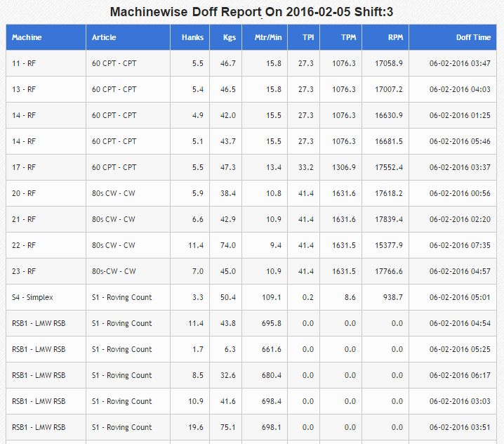Image resolution: width=504 pixels, height=444 pixels.
Task: Click RPM value 16630.9
Action: point(389,115)
